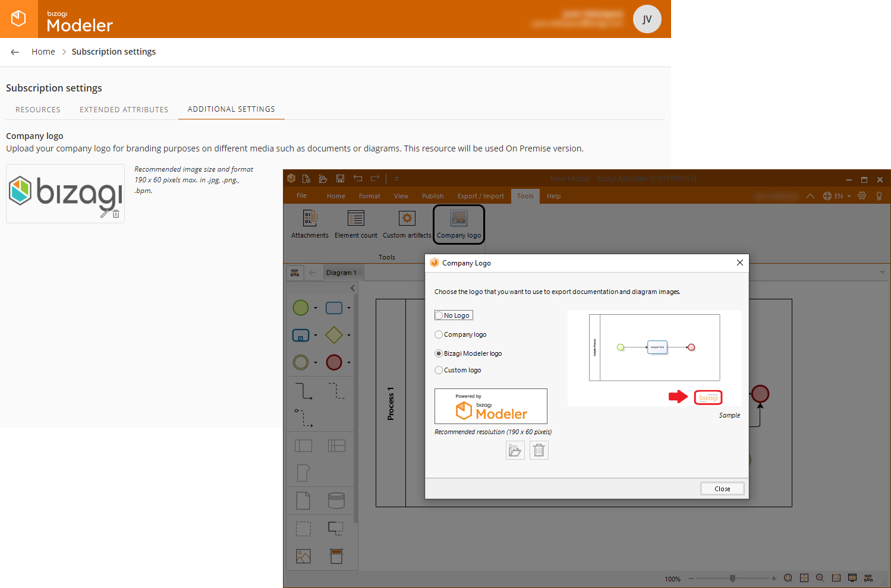Expand Start Event dropdown arrow in palette
891x588 pixels.
pyautogui.click(x=316, y=308)
